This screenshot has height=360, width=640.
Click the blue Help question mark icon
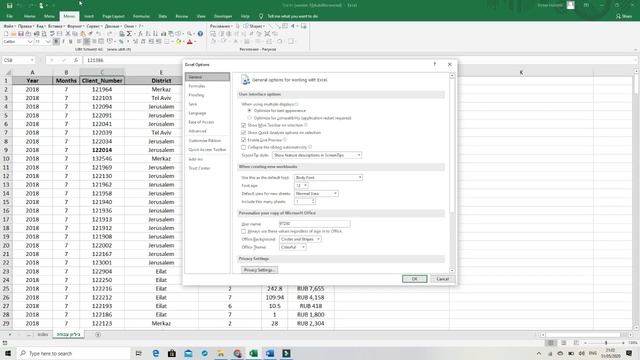pyautogui.click(x=200, y=34)
